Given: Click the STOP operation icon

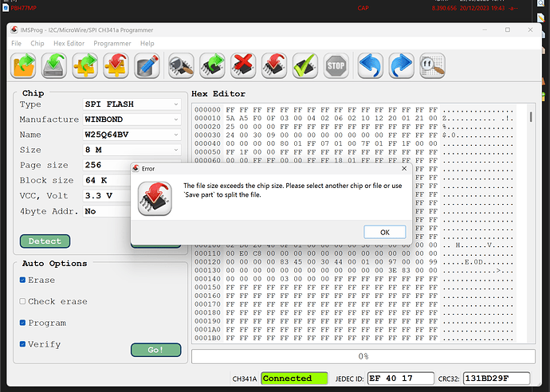Looking at the screenshot, I should [336, 65].
